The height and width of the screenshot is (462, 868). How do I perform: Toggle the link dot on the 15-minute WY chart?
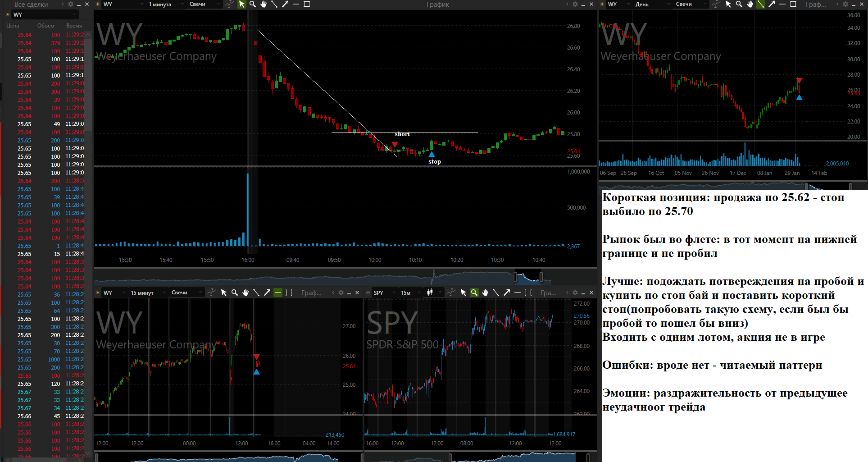tap(98, 293)
